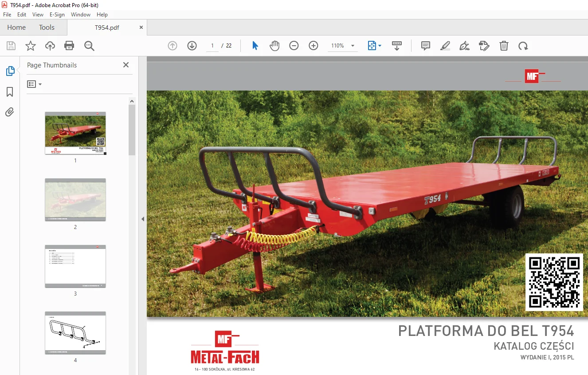588x375 pixels.
Task: Open the Help menu
Action: coord(102,15)
